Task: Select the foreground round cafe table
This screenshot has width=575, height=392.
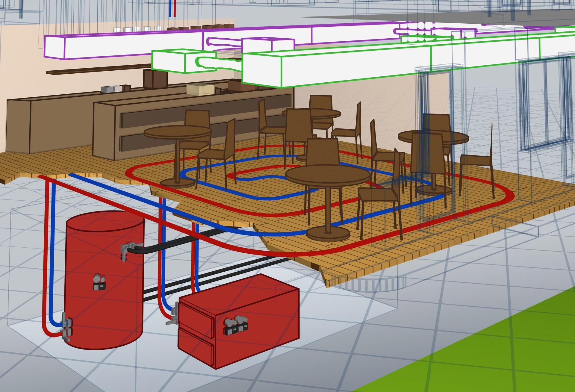Action: tap(328, 176)
